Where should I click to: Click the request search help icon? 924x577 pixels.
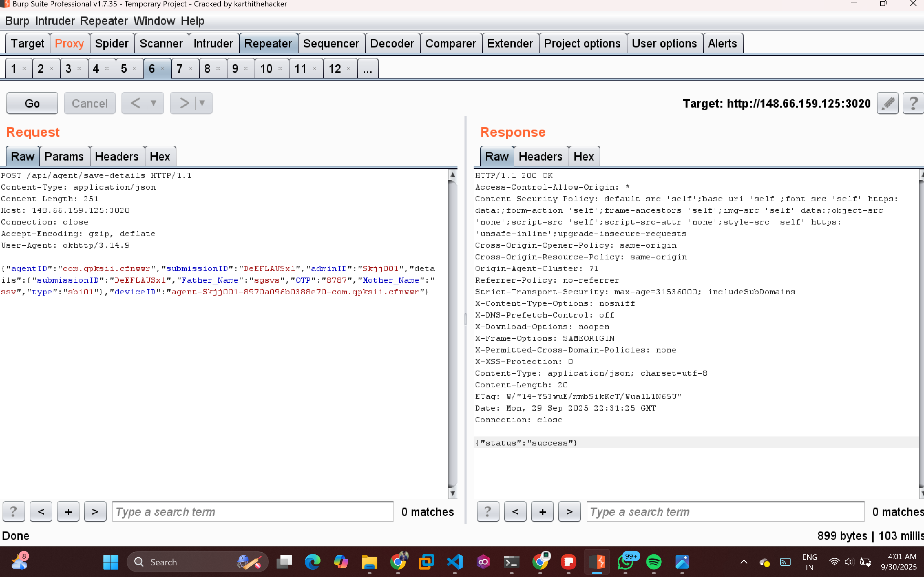[14, 511]
